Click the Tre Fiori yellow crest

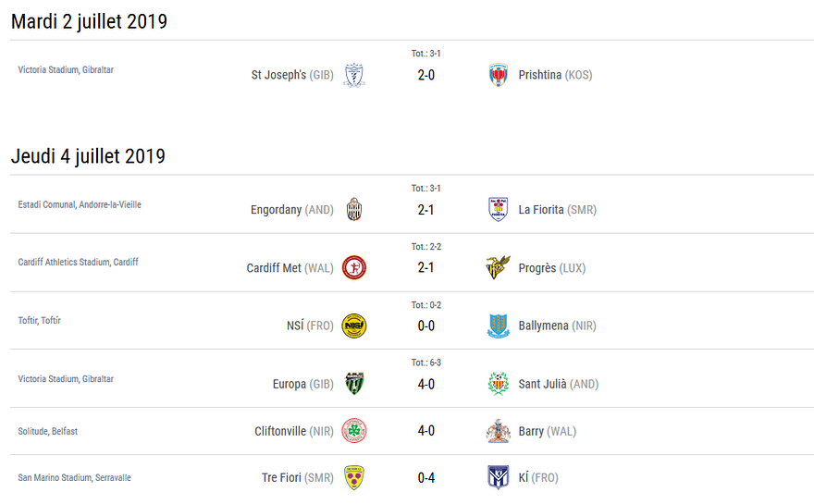(x=353, y=478)
